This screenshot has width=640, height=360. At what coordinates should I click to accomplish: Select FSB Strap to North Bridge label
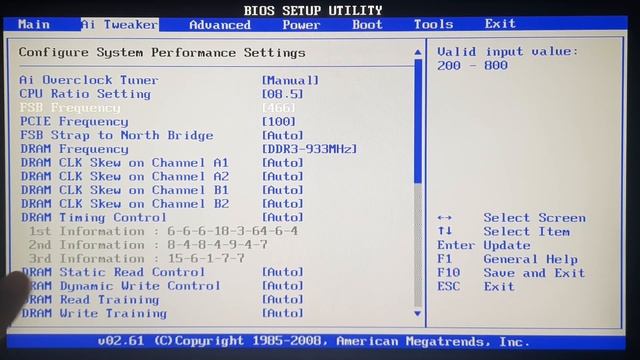[117, 135]
